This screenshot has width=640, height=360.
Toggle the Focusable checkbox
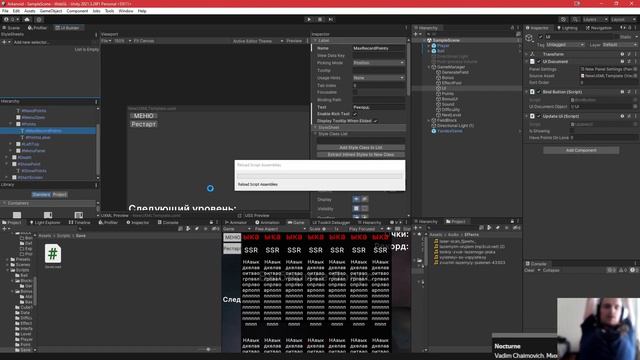[355, 92]
